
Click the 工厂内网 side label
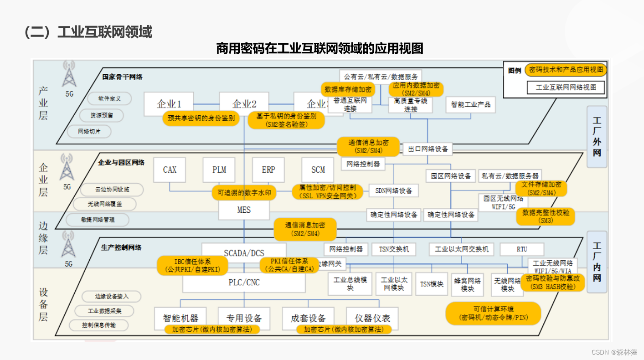pos(597,262)
